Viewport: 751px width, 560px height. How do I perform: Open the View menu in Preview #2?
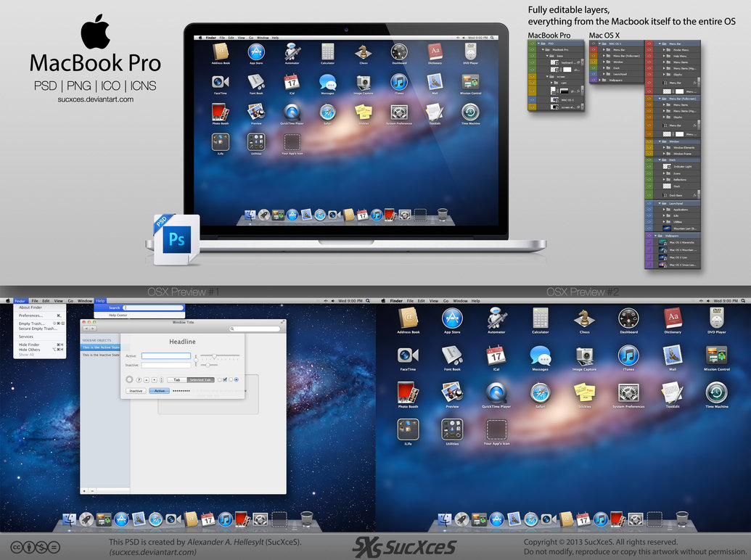click(433, 301)
